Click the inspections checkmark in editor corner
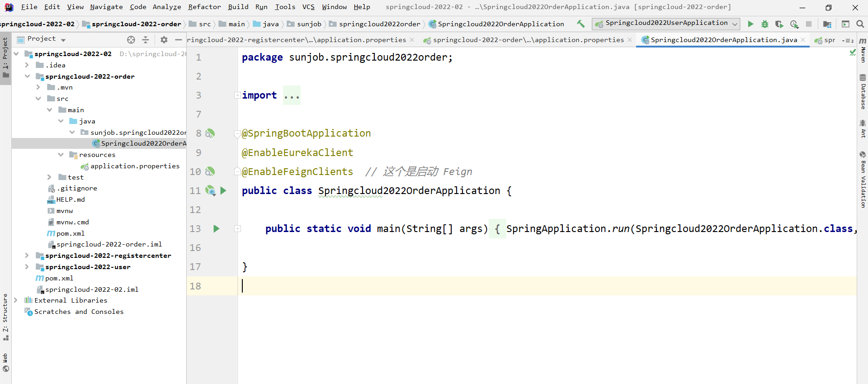Image resolution: width=868 pixels, height=384 pixels. pyautogui.click(x=853, y=53)
